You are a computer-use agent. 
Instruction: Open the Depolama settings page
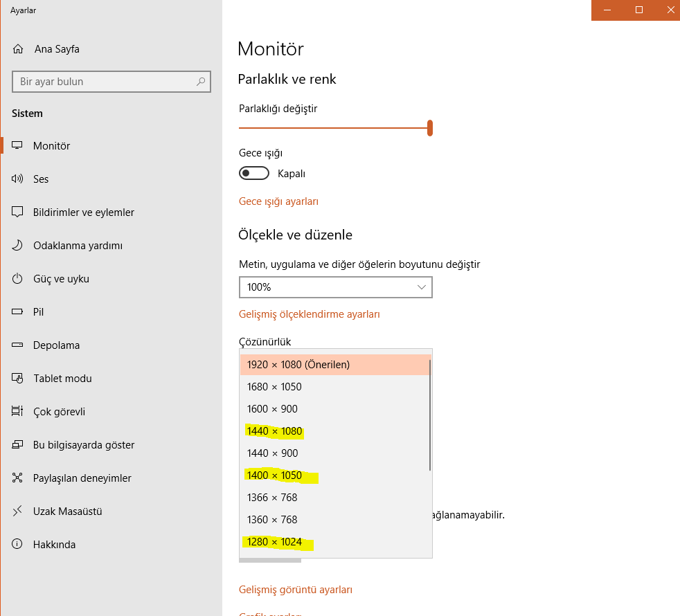(111, 345)
